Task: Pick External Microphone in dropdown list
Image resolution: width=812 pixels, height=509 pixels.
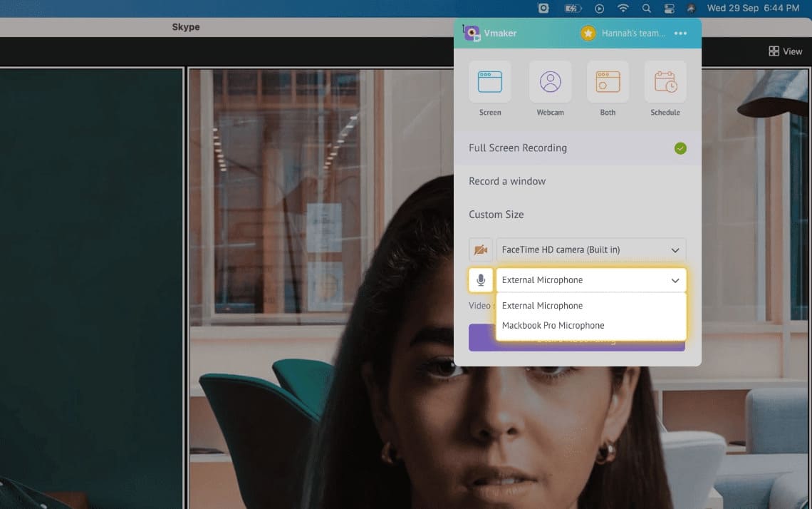Action: [542, 306]
